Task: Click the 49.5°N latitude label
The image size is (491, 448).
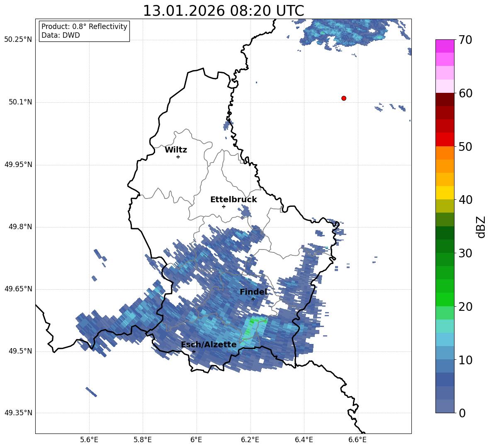Action: (x=20, y=351)
